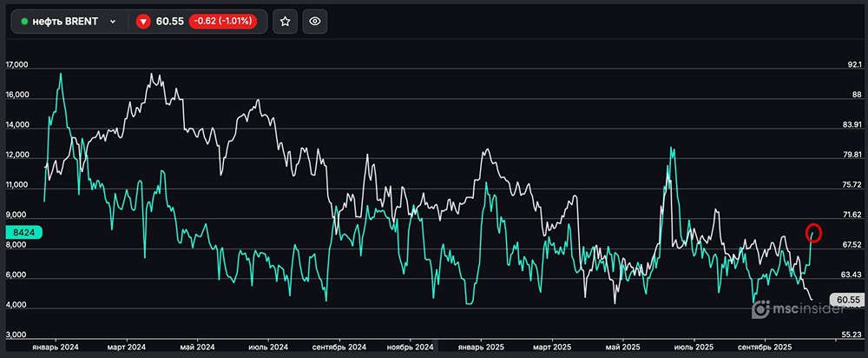Click the green status dot beside нефть BRENT
This screenshot has width=868, height=358.
24,23
